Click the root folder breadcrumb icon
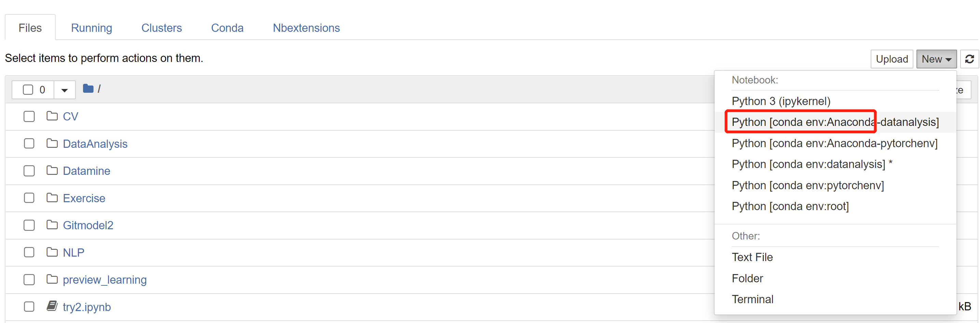The height and width of the screenshot is (323, 980). 88,89
